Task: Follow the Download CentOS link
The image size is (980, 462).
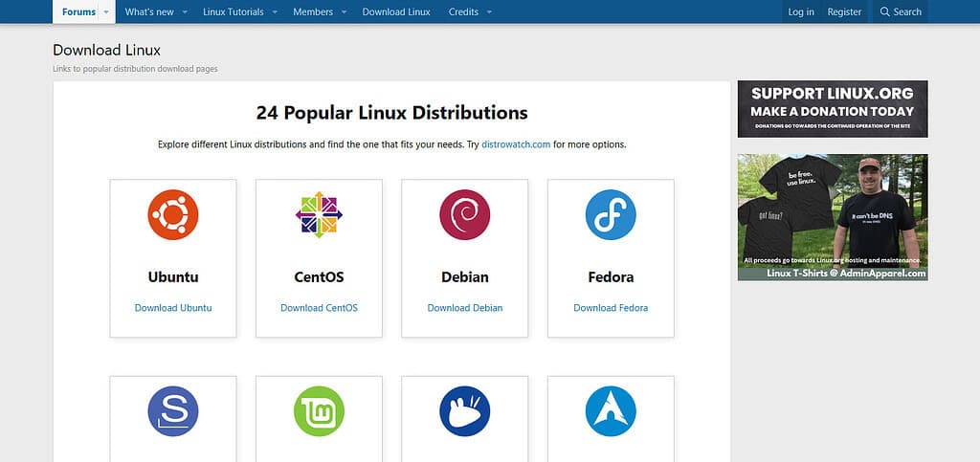Action: (319, 308)
